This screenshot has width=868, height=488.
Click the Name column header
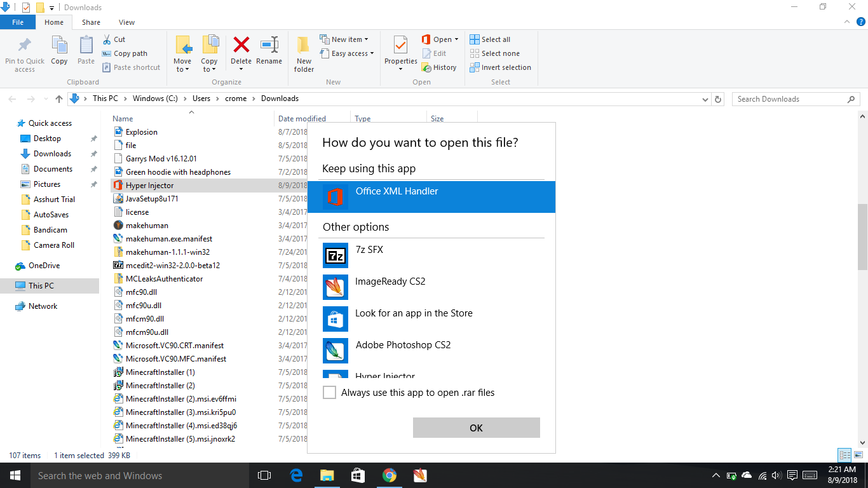(192, 118)
